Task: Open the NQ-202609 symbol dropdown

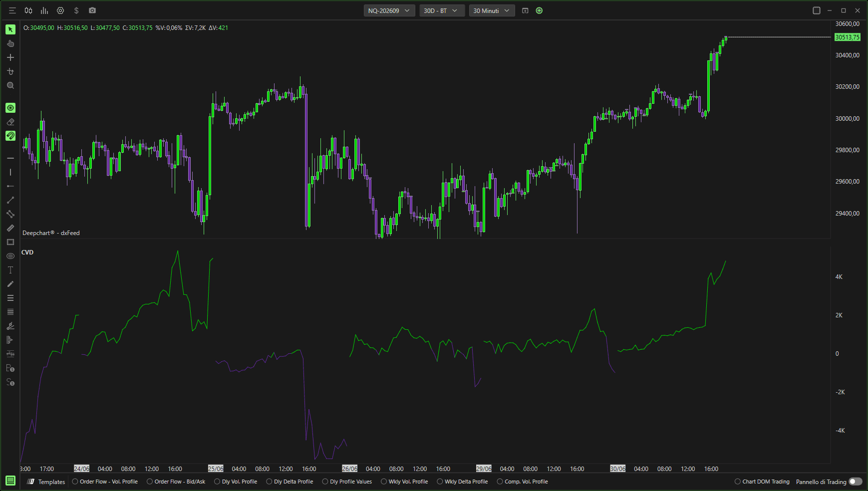Action: (389, 10)
